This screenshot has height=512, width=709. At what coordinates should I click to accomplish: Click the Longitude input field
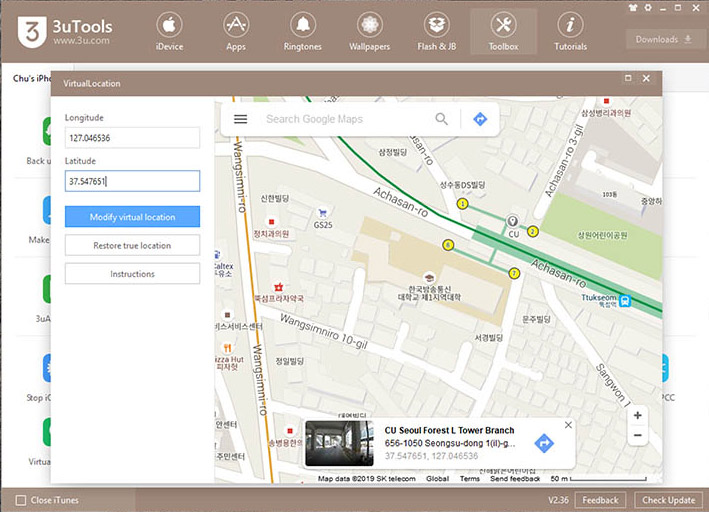click(132, 137)
